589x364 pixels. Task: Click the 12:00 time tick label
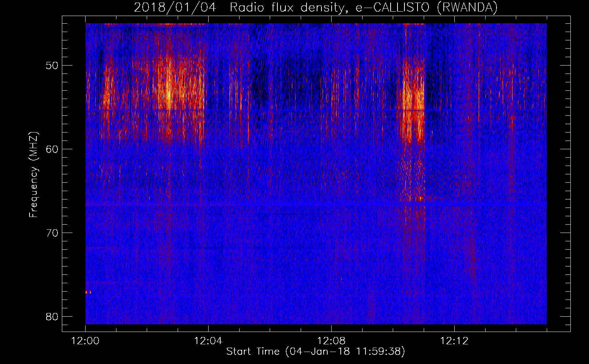coord(86,341)
